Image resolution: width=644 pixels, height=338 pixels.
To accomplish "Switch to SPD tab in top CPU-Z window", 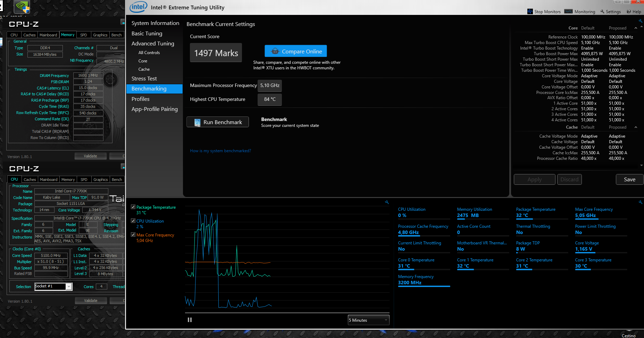I will [x=84, y=35].
